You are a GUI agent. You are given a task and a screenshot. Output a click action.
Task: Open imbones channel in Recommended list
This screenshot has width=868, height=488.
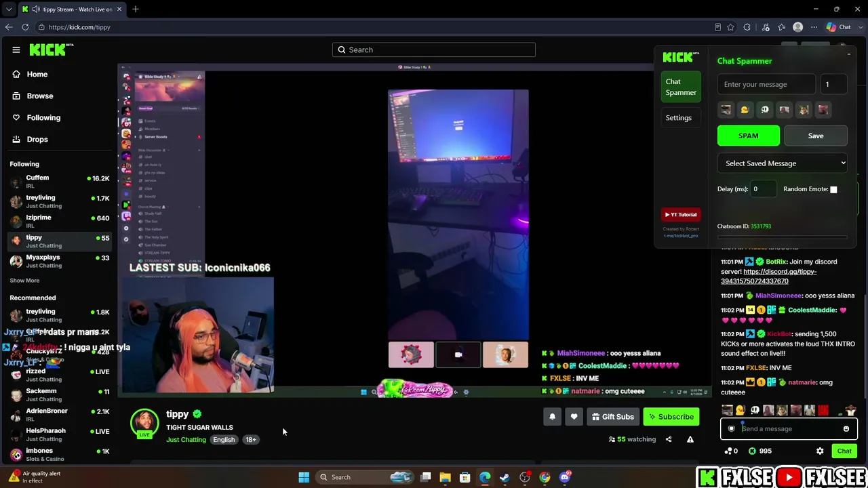click(x=59, y=455)
